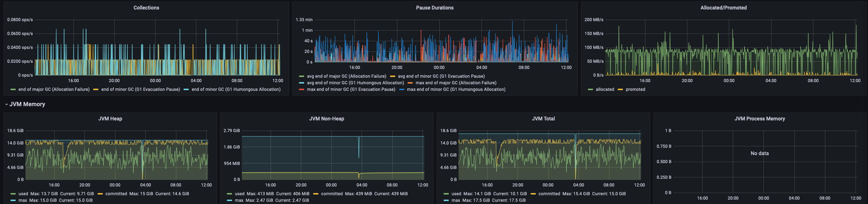The width and height of the screenshot is (868, 204).
Task: Toggle JVM Total max series legend
Action: tap(456, 200)
